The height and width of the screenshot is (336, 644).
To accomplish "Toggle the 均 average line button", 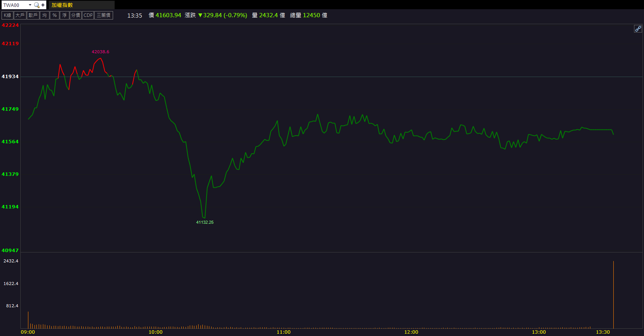I will [44, 15].
